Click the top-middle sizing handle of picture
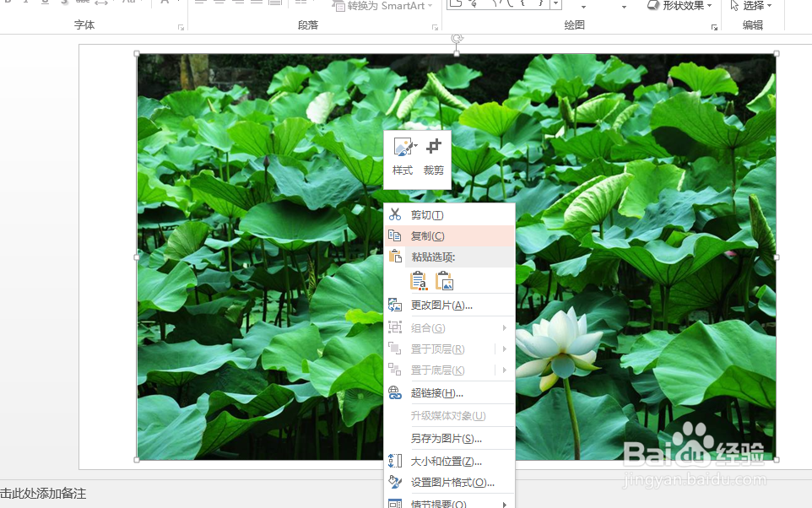 tap(457, 54)
